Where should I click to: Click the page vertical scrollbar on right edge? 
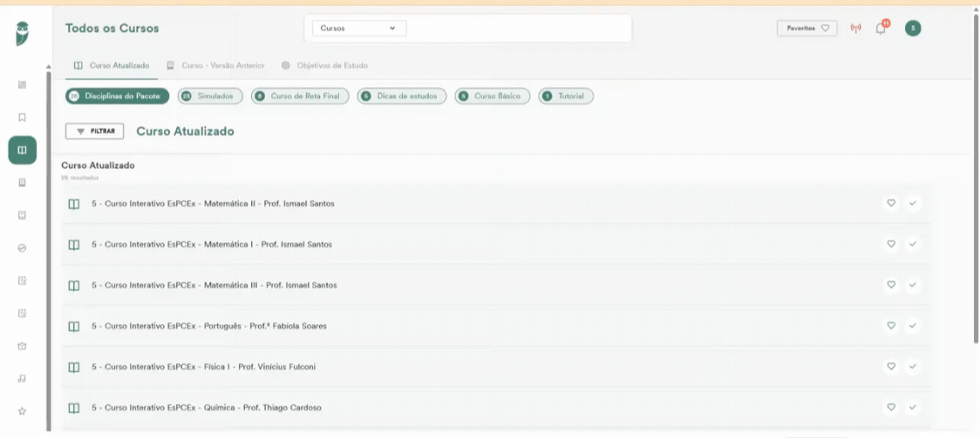click(977, 178)
